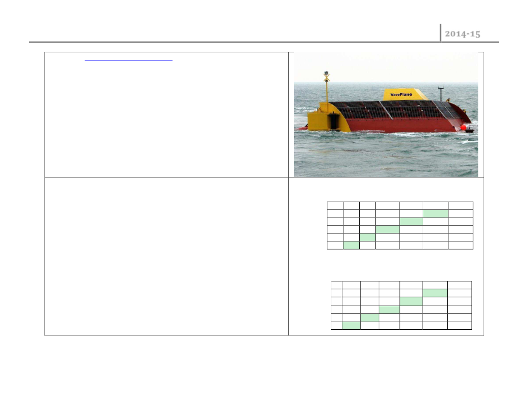Select the WavePlane vessel photo
Screen dimensions: 532x411
386,114
